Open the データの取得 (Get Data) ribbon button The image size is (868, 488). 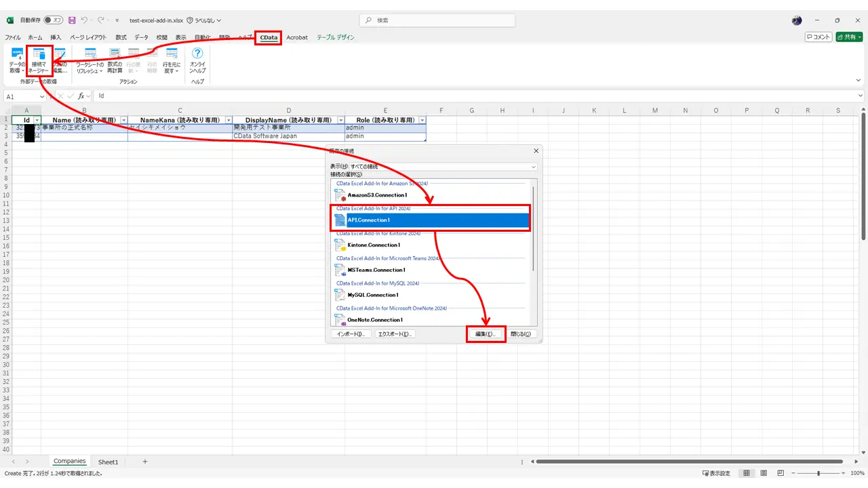(17, 61)
